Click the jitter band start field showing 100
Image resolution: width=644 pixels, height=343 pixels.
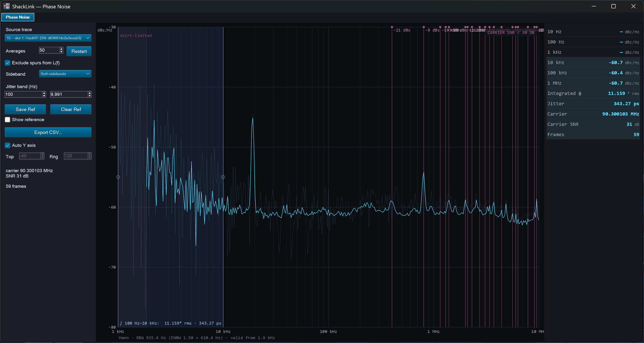click(x=24, y=94)
